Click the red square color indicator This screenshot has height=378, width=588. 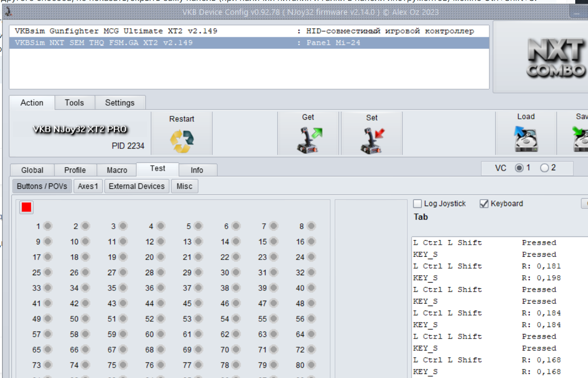[26, 207]
